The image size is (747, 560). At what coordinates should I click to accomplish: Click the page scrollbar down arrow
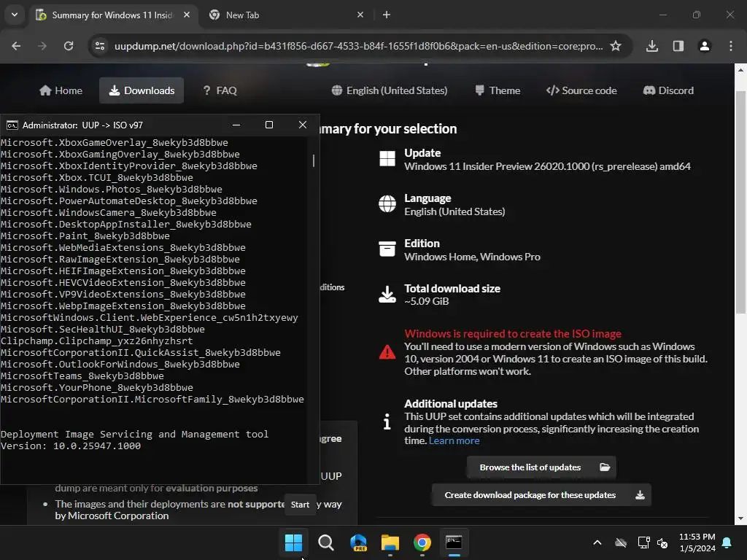pyautogui.click(x=740, y=518)
